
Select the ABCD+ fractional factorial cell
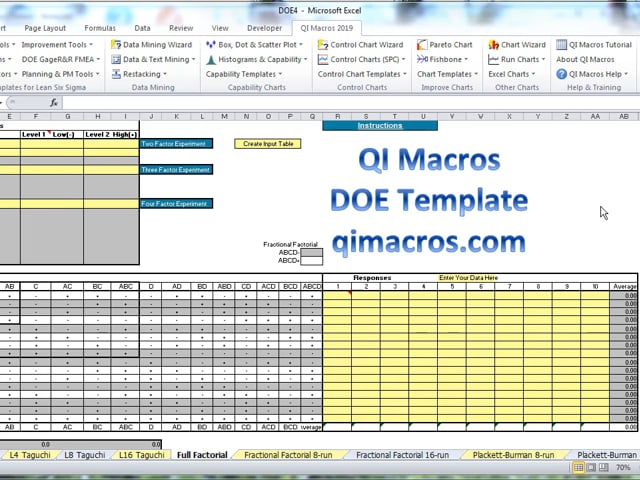(x=311, y=261)
